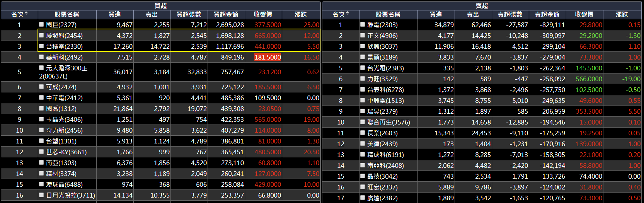Viewport: 644px width, 203px height.
Task: Tick the checkbox for 台積電(2330)
Action: 41,46
